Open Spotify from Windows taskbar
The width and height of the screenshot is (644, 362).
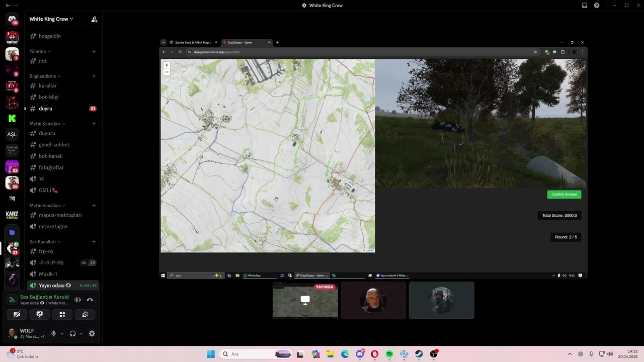[389, 354]
